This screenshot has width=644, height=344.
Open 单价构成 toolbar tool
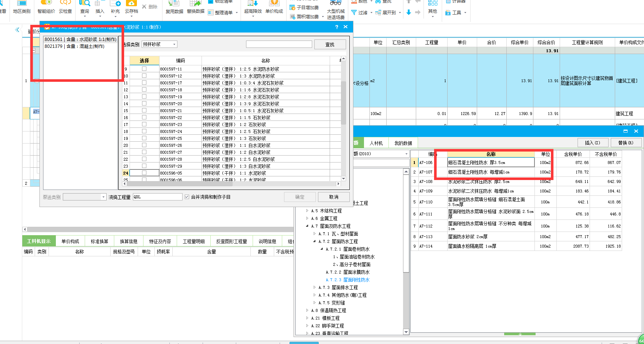tap(274, 8)
